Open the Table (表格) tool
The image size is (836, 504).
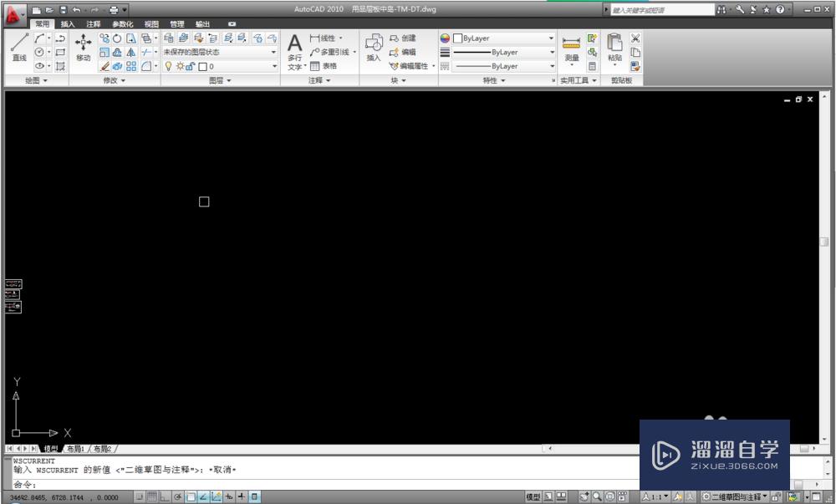point(323,65)
